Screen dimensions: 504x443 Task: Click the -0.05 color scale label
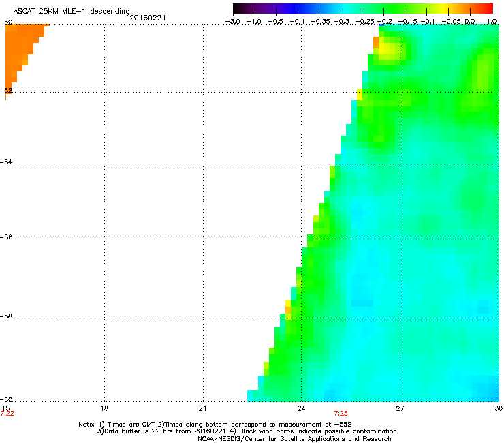452,22
